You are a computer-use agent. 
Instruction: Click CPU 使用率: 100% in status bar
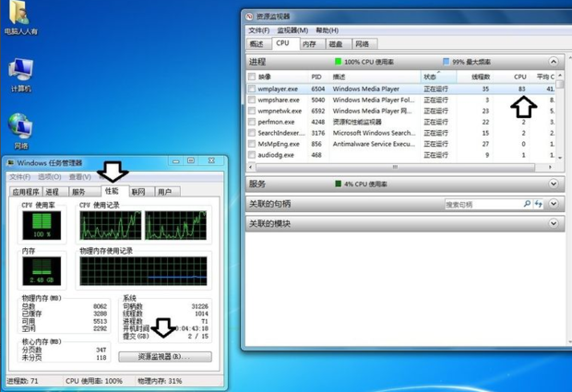(94, 381)
